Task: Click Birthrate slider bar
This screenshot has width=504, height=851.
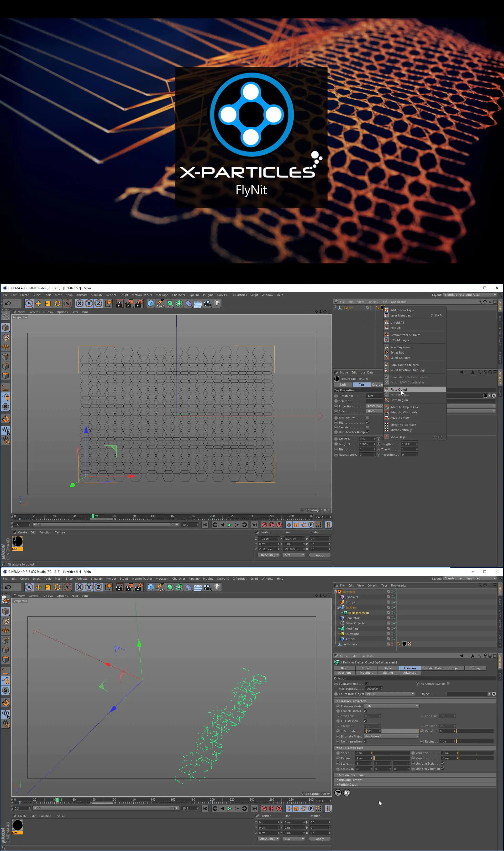Action: point(400,731)
